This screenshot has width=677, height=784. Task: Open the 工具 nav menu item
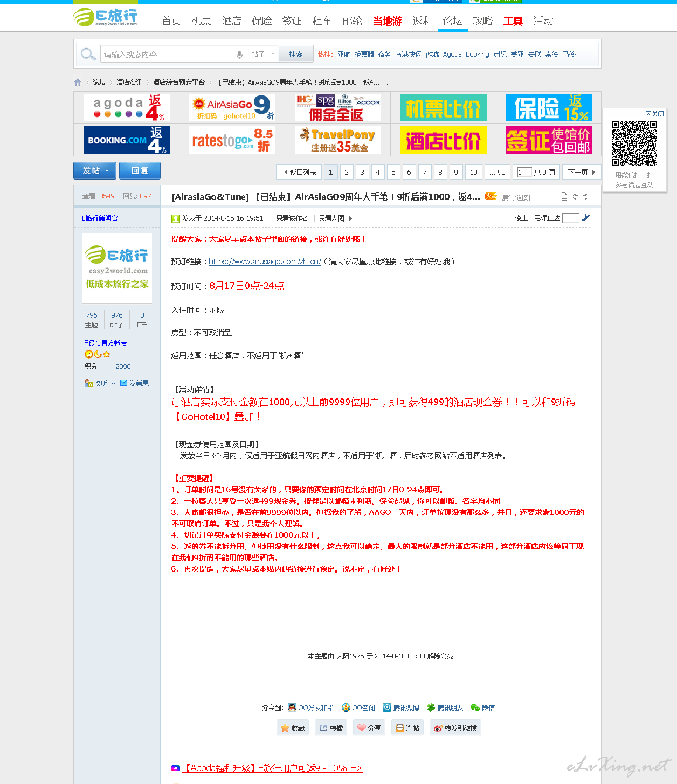513,21
